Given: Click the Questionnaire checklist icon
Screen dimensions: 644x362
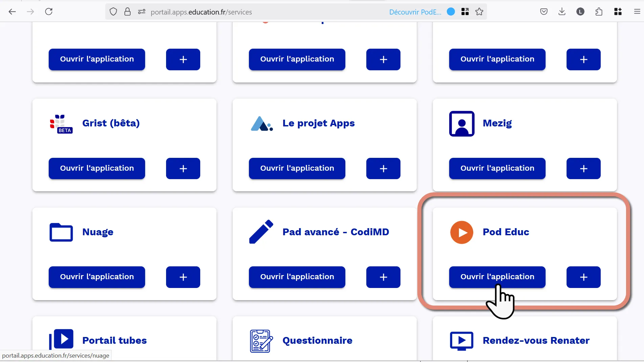Looking at the screenshot, I should tap(261, 341).
